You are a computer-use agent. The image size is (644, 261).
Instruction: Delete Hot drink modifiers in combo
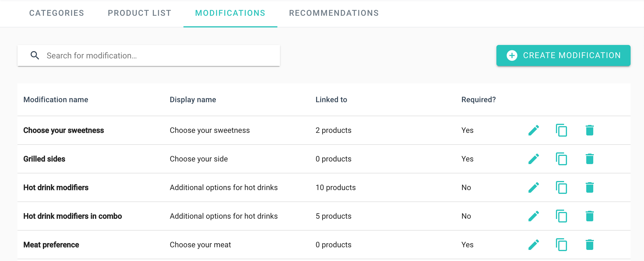click(589, 216)
